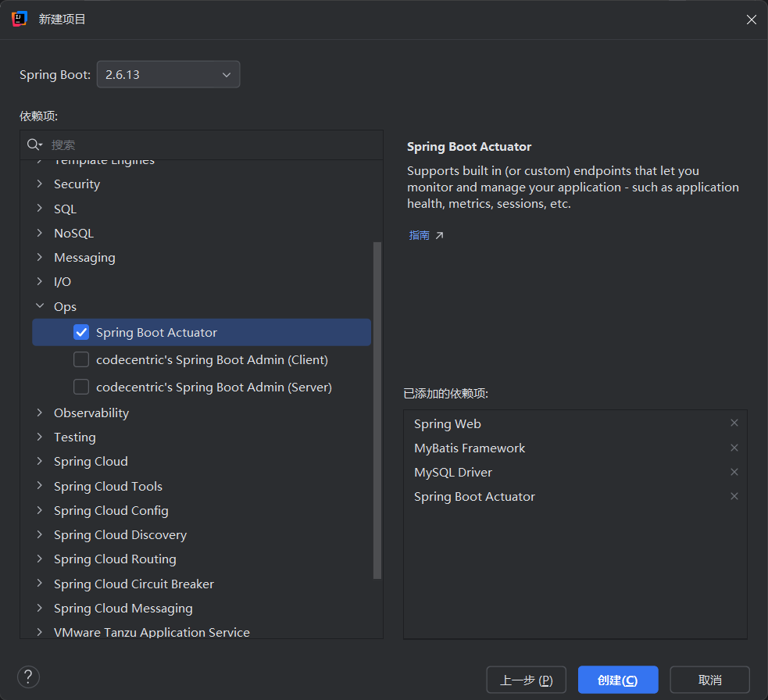Click the 取消 cancel button
Image resolution: width=768 pixels, height=700 pixels.
coord(709,680)
